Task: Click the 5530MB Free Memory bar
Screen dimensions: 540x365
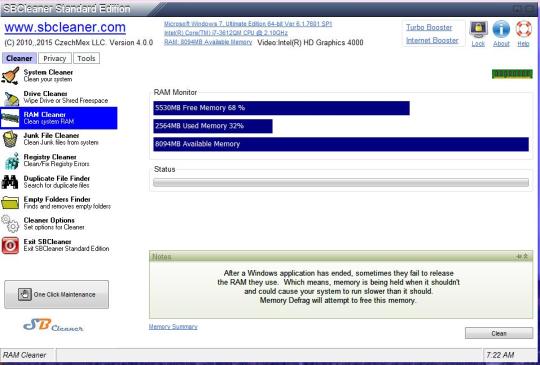Action: pyautogui.click(x=281, y=108)
